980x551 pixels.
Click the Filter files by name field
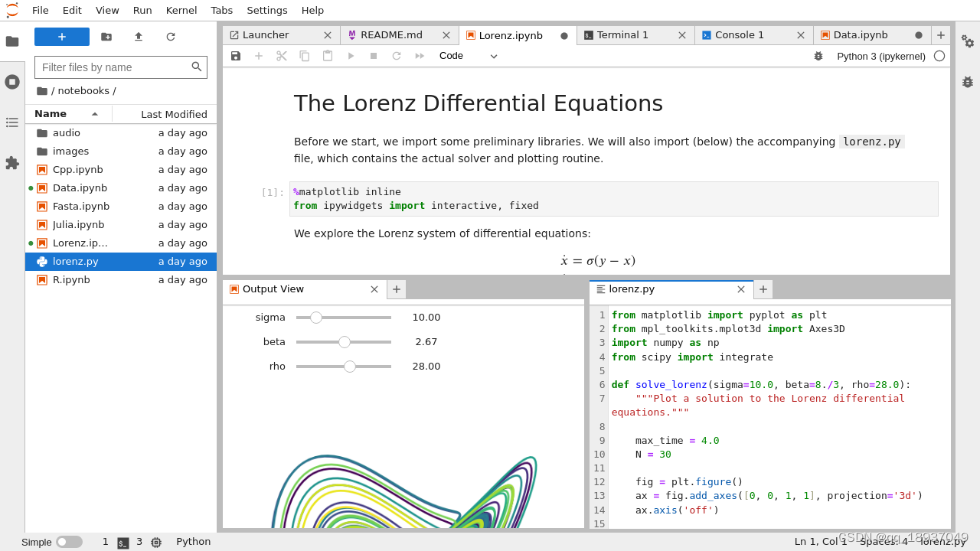(121, 67)
